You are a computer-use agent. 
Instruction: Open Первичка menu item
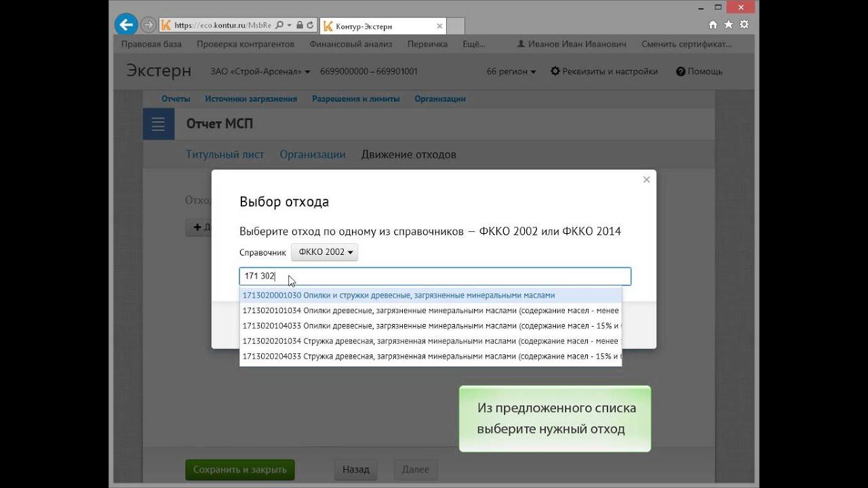[427, 44]
